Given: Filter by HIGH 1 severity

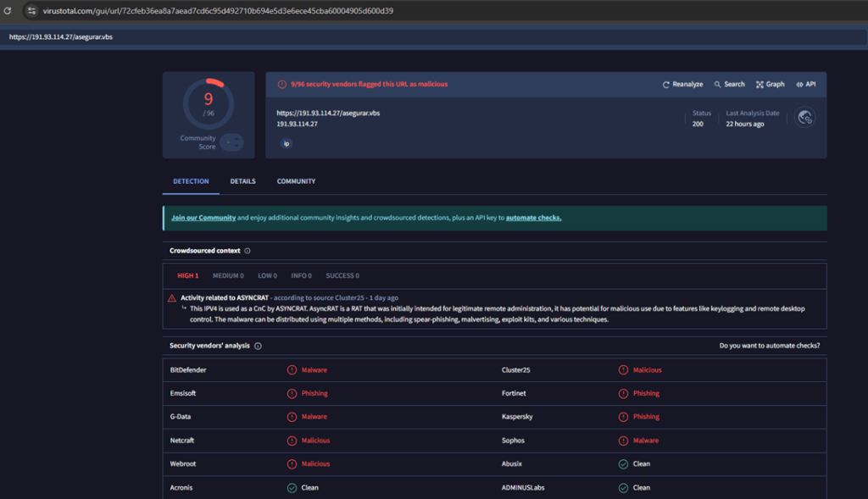Looking at the screenshot, I should pos(187,275).
